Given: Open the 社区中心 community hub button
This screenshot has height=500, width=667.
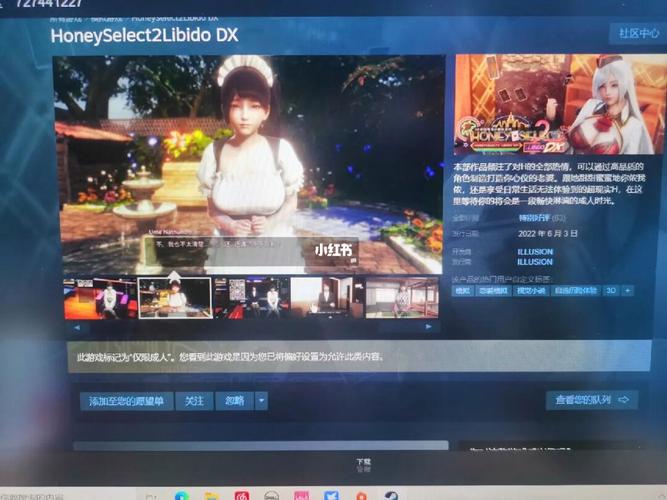Looking at the screenshot, I should tap(638, 33).
